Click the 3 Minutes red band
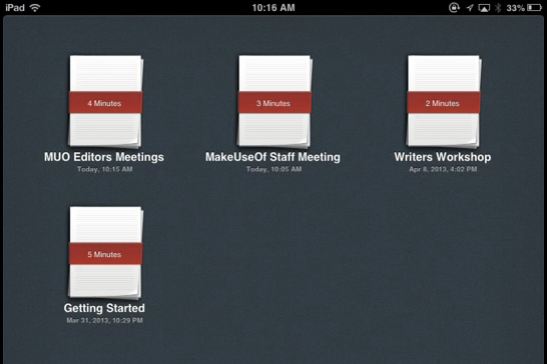Image resolution: width=547 pixels, height=364 pixels. pos(275,103)
